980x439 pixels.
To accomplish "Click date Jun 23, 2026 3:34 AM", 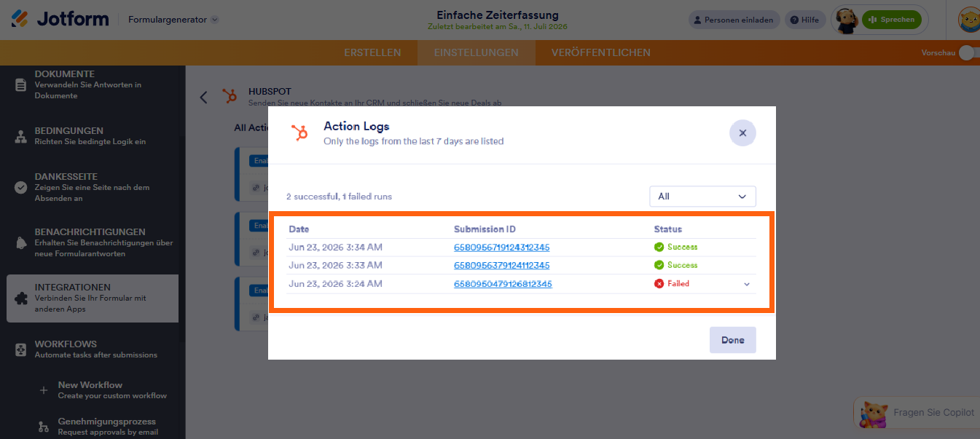I will pyautogui.click(x=335, y=248).
